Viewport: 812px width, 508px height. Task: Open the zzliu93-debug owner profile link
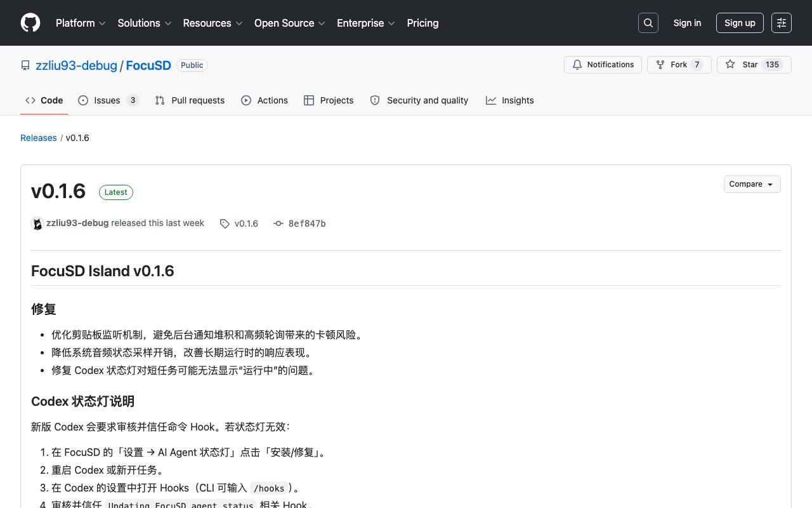coord(76,65)
